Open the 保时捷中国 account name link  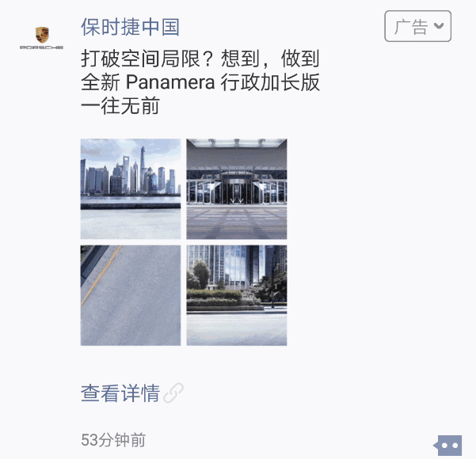pos(130,27)
